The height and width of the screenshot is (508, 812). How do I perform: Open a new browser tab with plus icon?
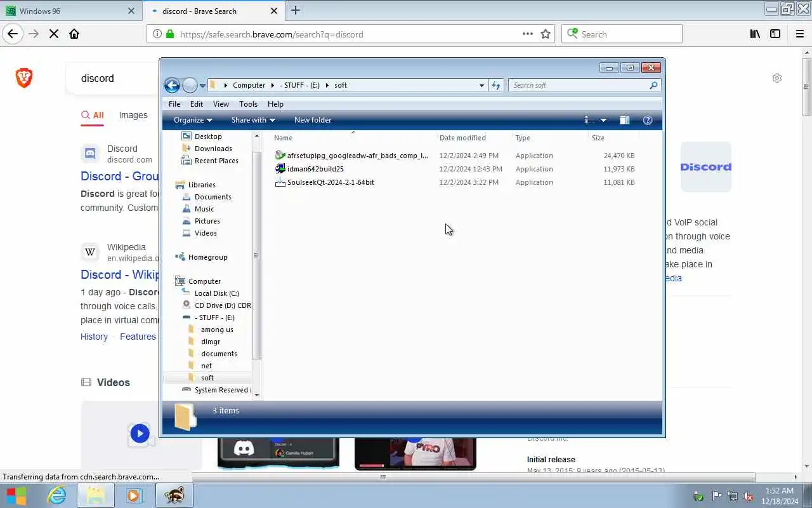pos(295,10)
